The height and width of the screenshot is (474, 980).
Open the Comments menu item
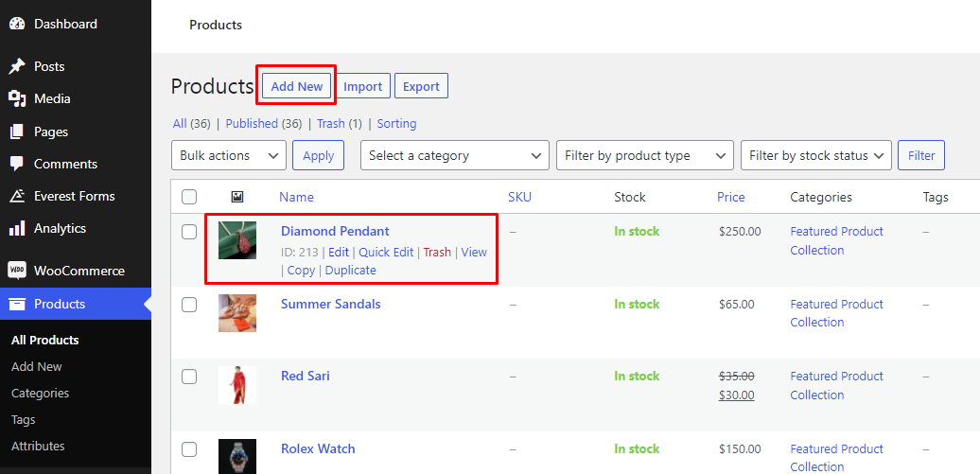[65, 164]
